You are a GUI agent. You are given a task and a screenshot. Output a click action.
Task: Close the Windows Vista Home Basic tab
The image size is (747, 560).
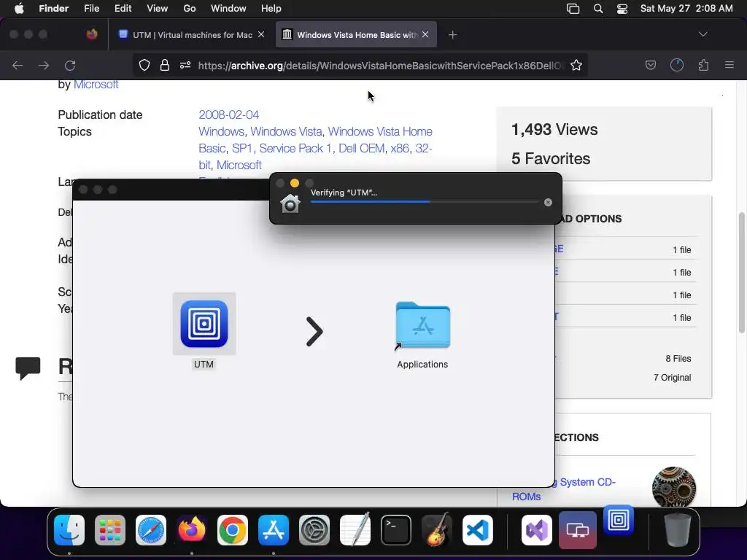(425, 35)
